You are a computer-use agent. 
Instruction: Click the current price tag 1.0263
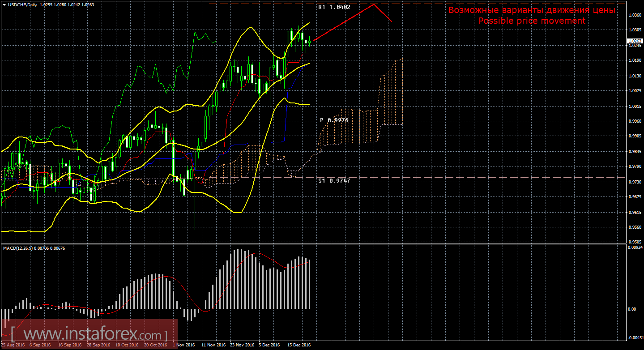coord(635,41)
